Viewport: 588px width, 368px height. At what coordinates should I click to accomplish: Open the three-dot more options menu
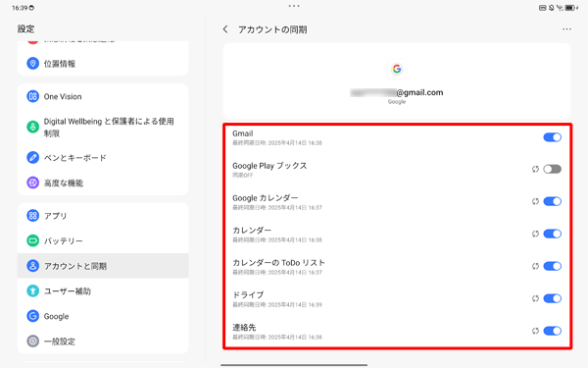[566, 29]
